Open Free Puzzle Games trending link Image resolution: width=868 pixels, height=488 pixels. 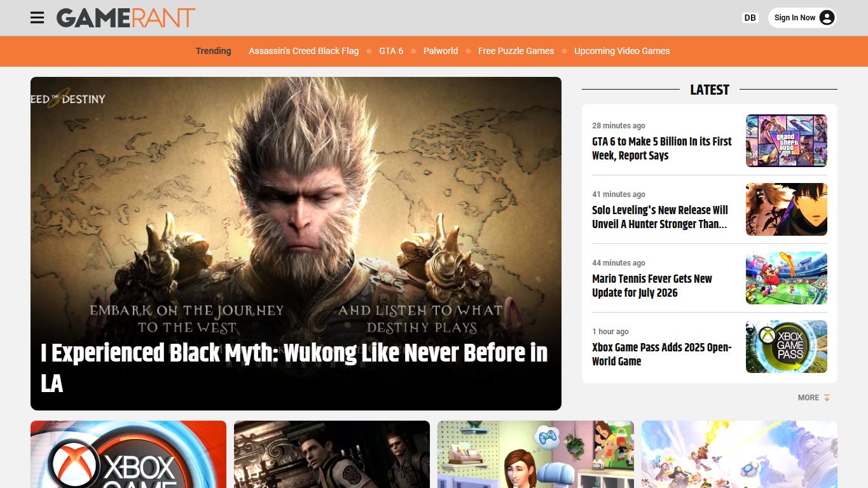(x=516, y=51)
